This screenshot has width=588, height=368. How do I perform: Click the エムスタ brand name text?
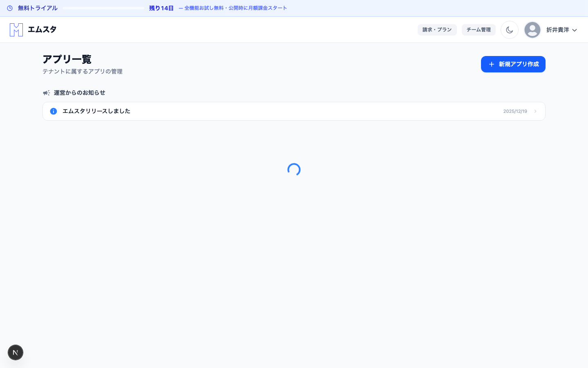pos(42,29)
